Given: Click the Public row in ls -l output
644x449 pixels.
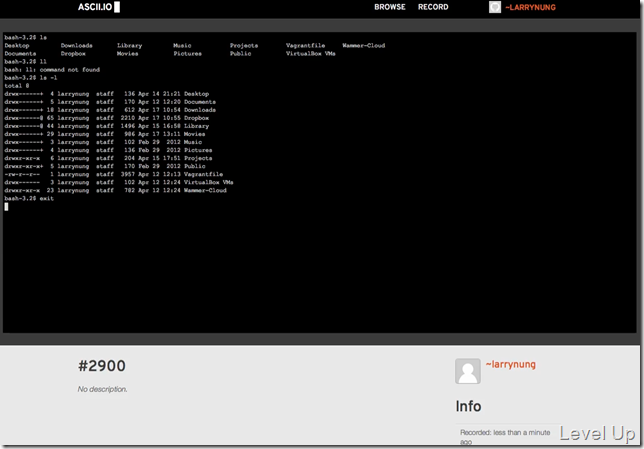Looking at the screenshot, I should click(x=105, y=166).
